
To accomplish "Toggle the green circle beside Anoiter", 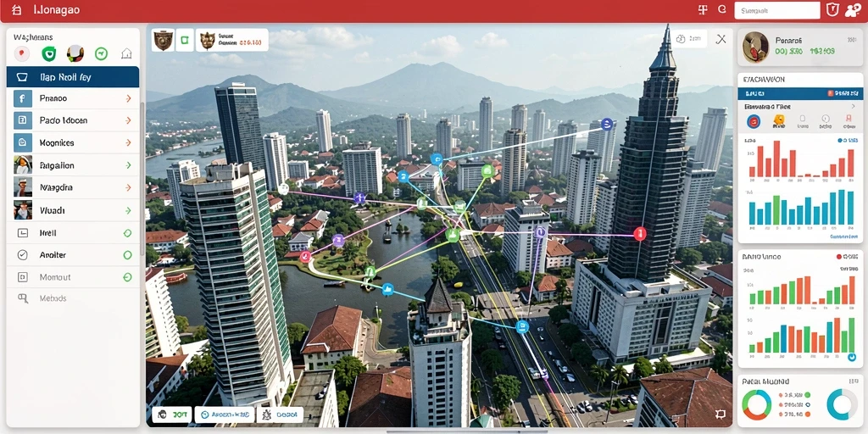I will click(x=127, y=255).
